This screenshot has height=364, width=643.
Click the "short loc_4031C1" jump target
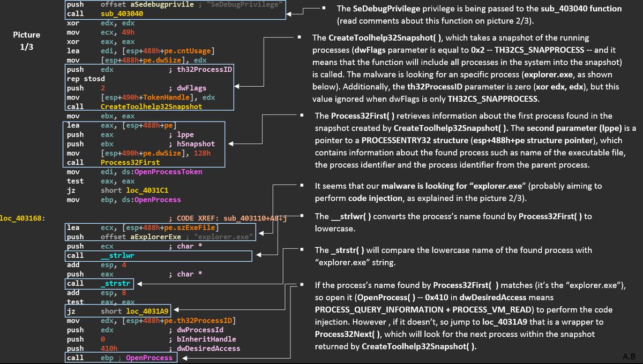134,190
